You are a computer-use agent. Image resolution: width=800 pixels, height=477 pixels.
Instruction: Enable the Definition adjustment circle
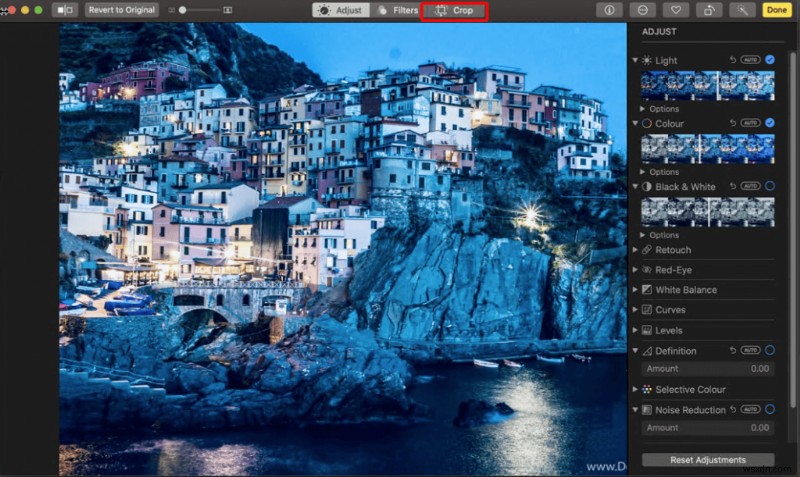click(x=770, y=350)
